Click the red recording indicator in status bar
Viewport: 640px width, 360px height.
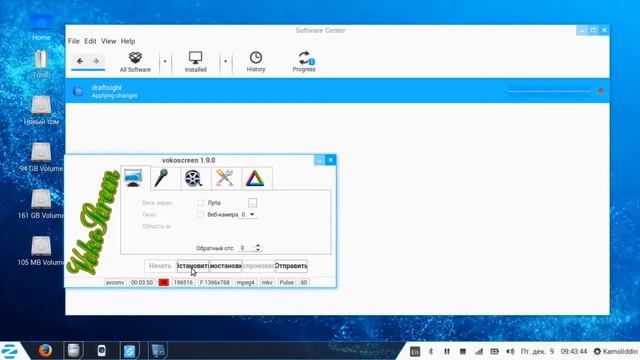coord(164,282)
